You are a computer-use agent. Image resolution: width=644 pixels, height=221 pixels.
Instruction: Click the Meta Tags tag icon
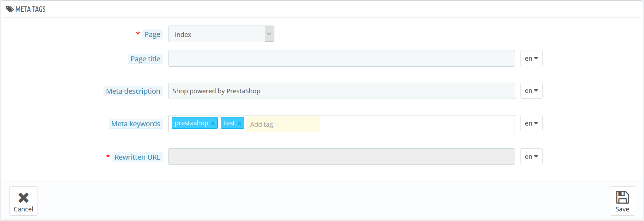tap(10, 9)
